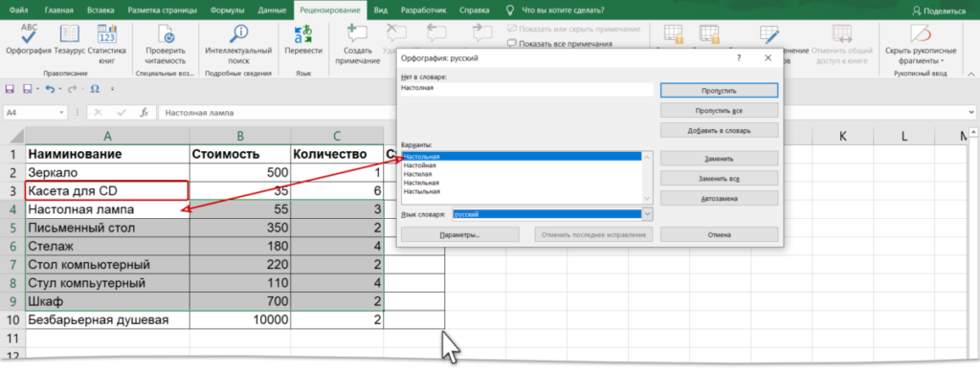
Task: Click the Пропустить все button
Action: click(719, 111)
